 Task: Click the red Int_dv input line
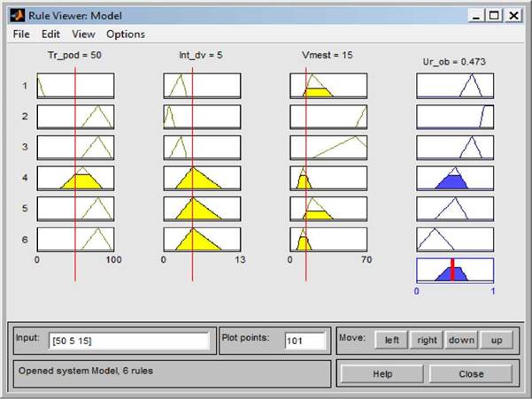(192, 174)
